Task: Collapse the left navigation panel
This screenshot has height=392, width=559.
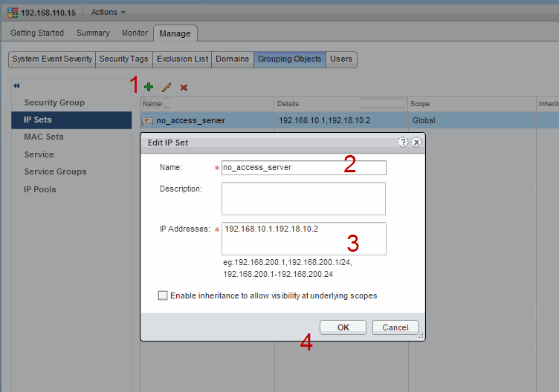Action: (17, 86)
